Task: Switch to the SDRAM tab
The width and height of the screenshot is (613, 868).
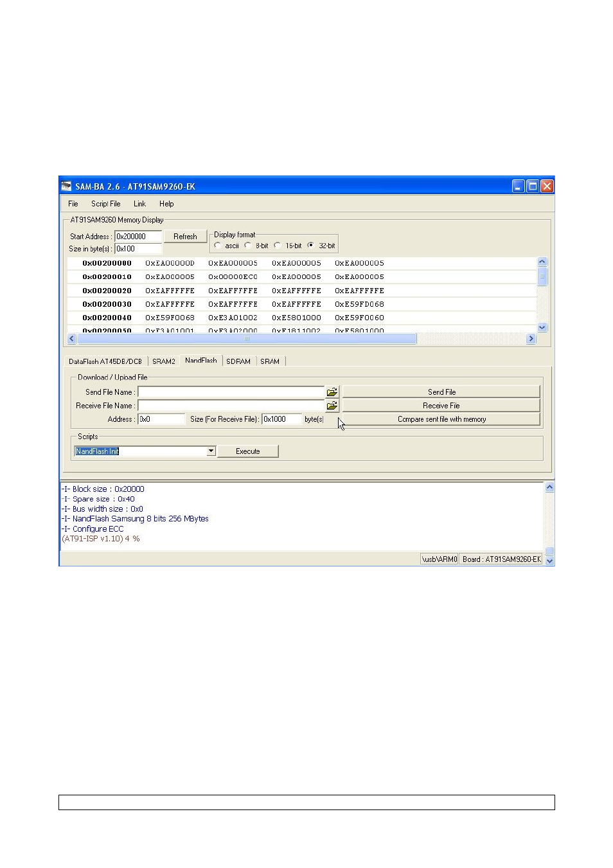Action: 238,361
